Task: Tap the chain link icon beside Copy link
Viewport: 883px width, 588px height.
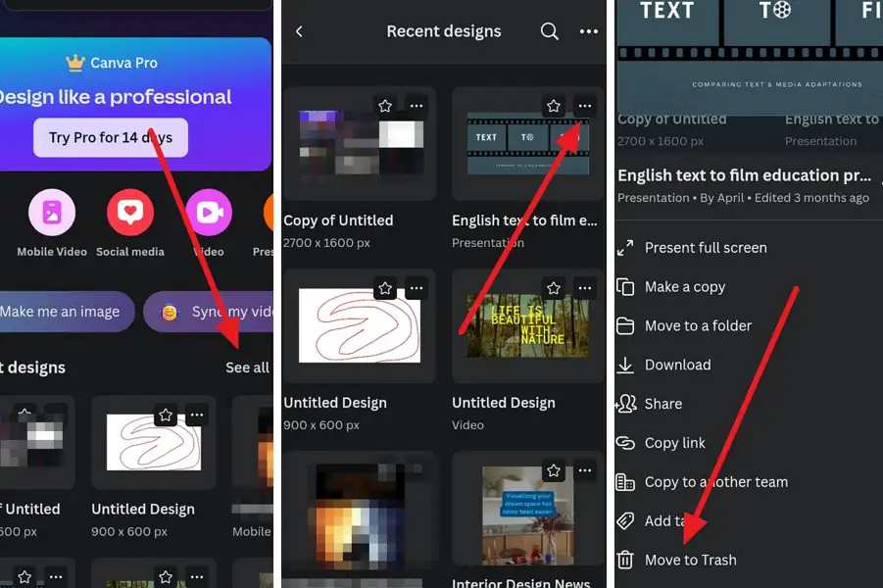Action: [x=625, y=443]
